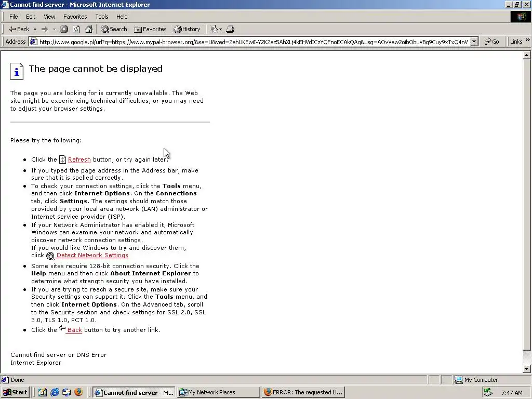Switch to ERROR: The requested U... taskbar button
Image resolution: width=532 pixels, height=399 pixels.
click(x=303, y=392)
